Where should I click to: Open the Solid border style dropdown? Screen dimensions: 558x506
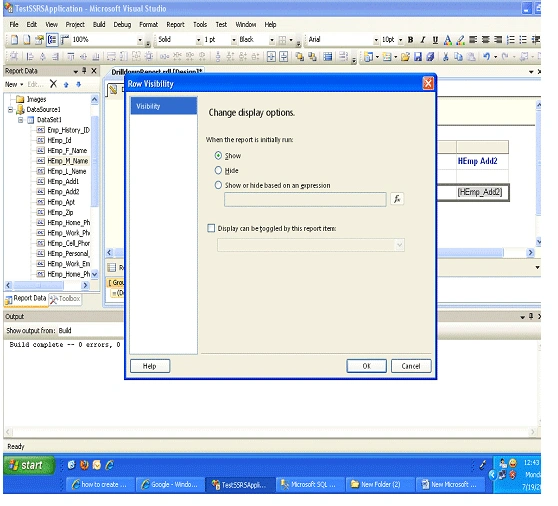coord(199,40)
